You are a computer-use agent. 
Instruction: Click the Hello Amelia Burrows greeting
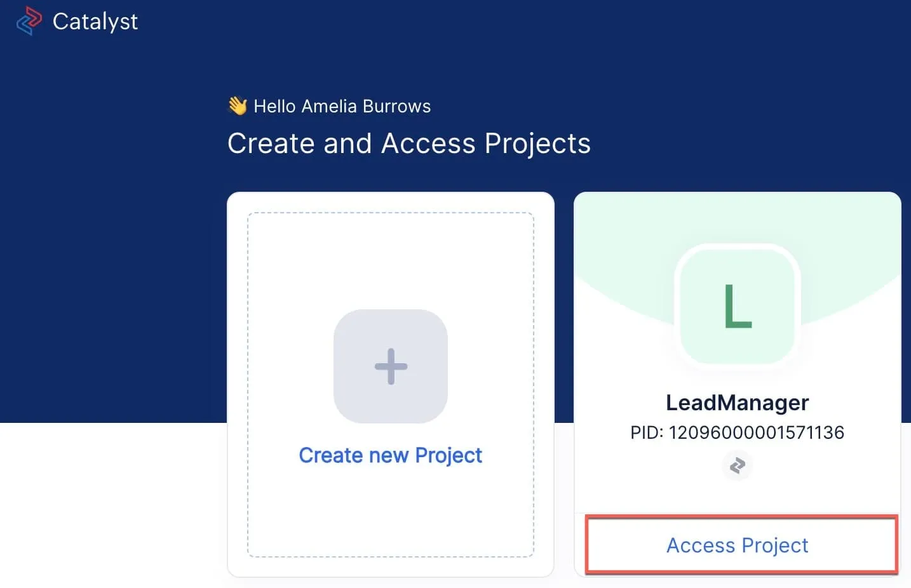coord(342,106)
